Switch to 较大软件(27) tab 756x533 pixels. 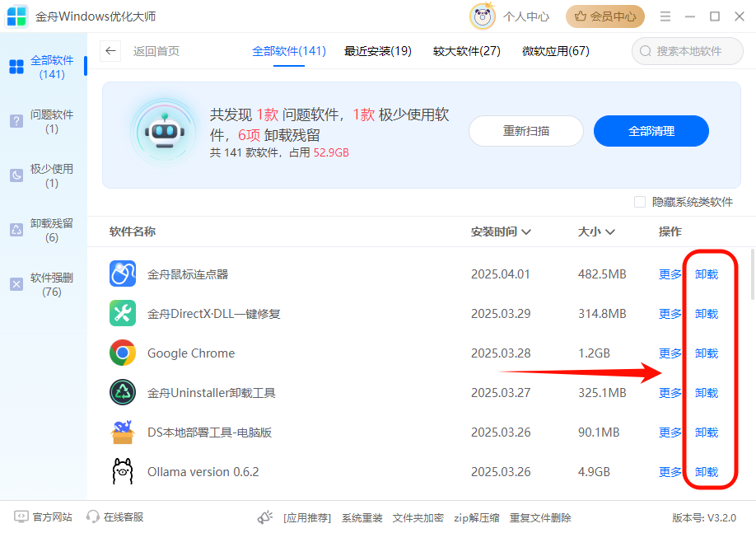(467, 51)
